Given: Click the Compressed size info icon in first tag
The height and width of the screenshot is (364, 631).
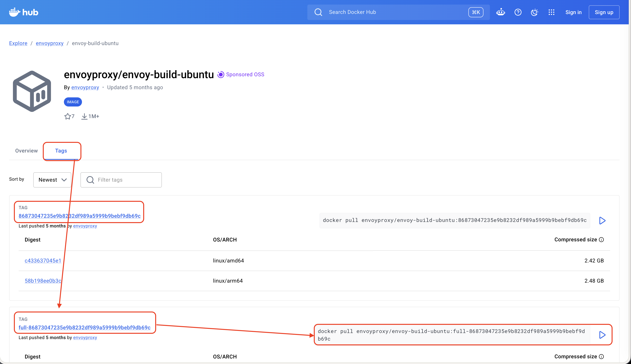Looking at the screenshot, I should coord(602,239).
